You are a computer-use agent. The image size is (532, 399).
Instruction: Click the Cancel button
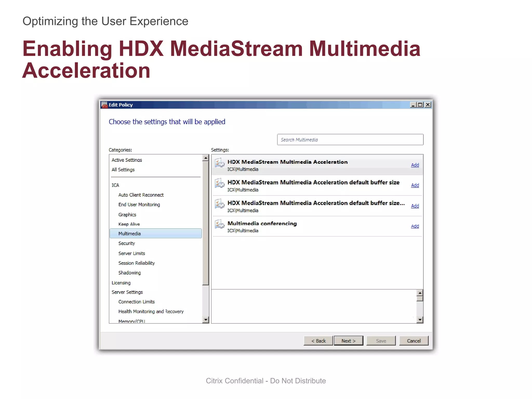coord(414,341)
